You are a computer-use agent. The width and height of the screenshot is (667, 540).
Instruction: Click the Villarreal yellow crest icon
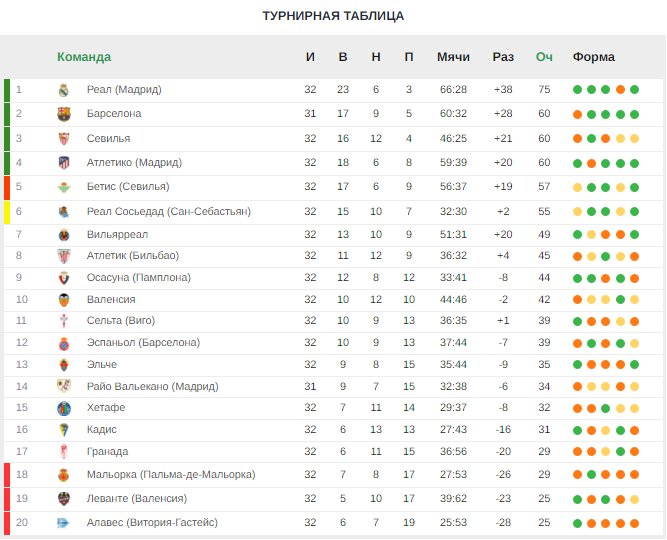(64, 235)
